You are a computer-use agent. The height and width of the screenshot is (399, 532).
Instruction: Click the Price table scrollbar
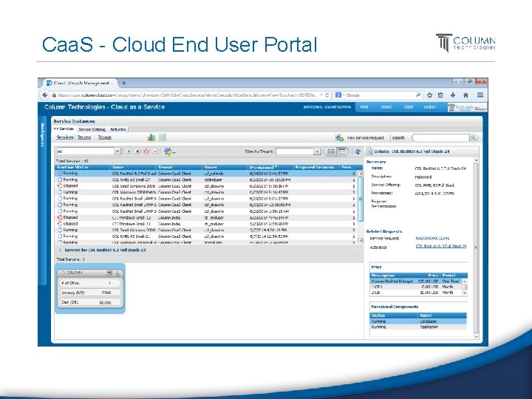pyautogui.click(x=465, y=287)
